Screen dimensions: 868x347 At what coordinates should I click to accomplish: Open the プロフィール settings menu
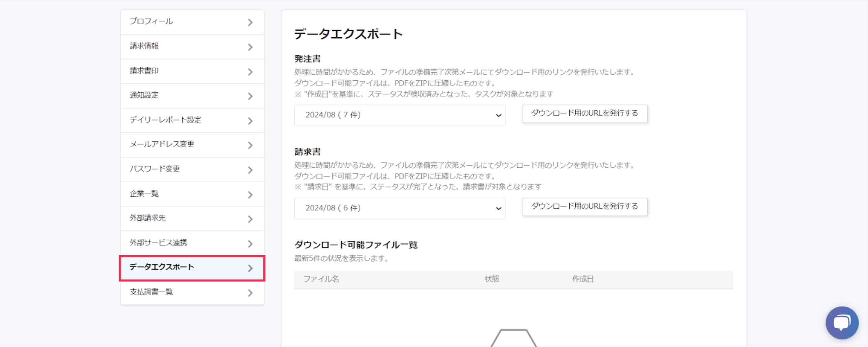coord(192,22)
